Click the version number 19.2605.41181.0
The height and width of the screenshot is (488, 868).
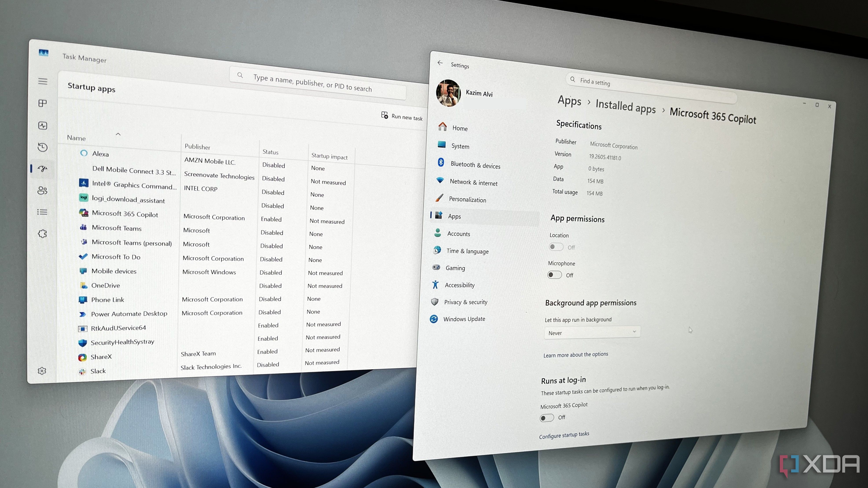(605, 157)
